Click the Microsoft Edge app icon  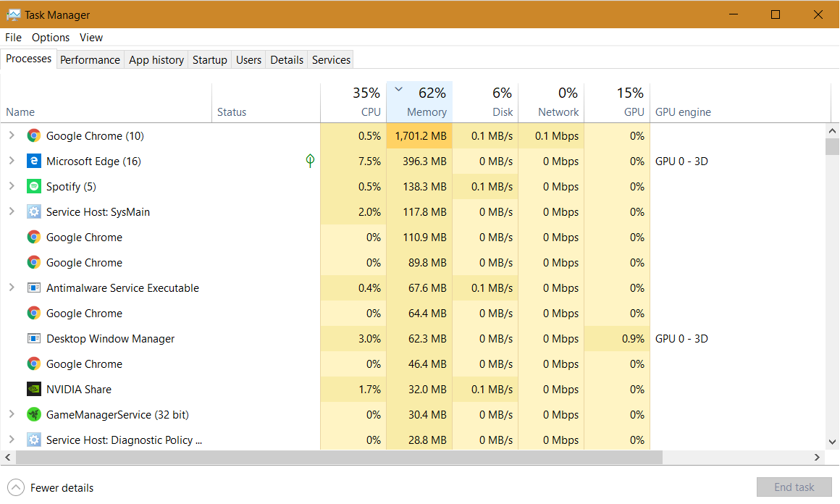tap(34, 161)
